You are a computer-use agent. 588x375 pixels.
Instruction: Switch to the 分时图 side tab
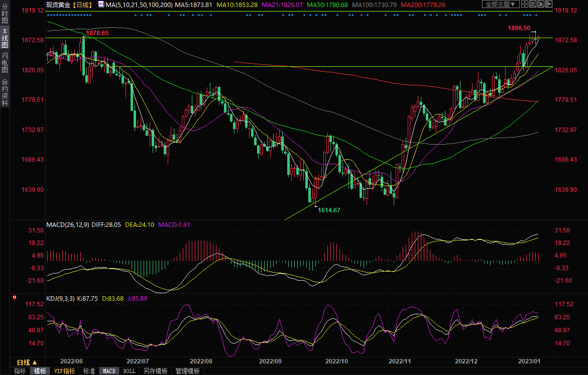pos(5,16)
